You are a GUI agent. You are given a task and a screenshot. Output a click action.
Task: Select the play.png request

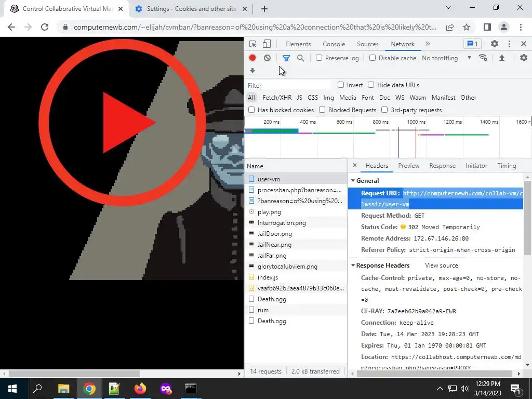(x=296, y=212)
